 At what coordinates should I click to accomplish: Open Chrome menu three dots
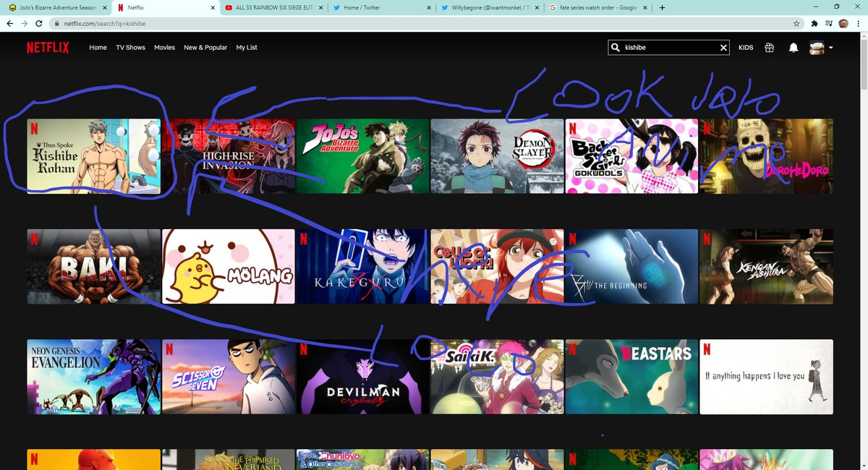coord(859,23)
